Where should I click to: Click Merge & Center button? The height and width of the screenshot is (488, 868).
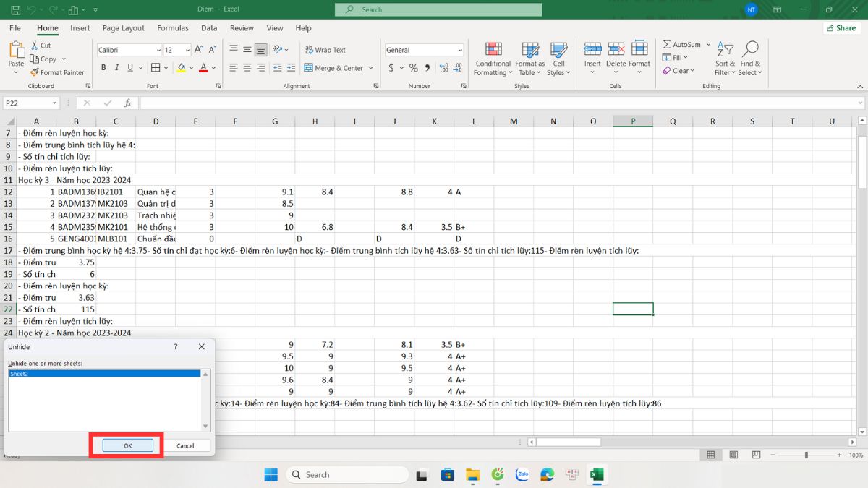[x=333, y=68]
